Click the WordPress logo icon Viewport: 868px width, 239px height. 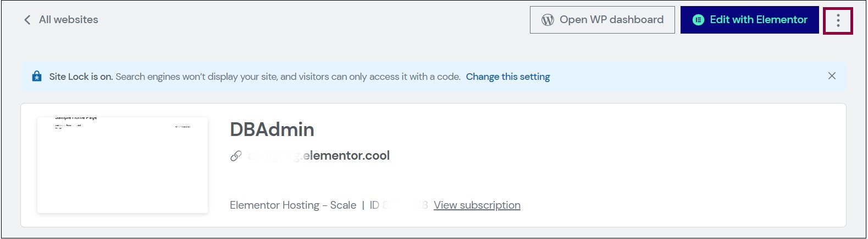click(x=548, y=20)
